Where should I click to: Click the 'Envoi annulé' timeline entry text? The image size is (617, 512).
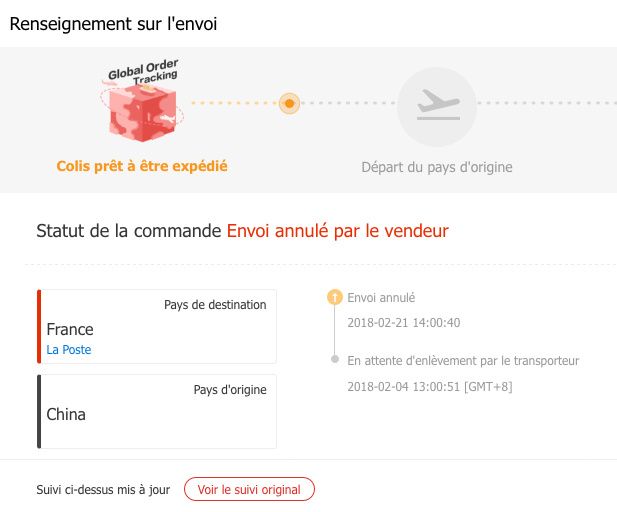381,297
